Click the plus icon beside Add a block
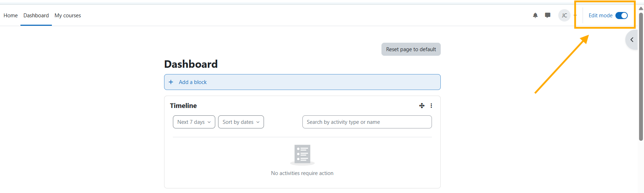644x193 pixels. coord(171,82)
